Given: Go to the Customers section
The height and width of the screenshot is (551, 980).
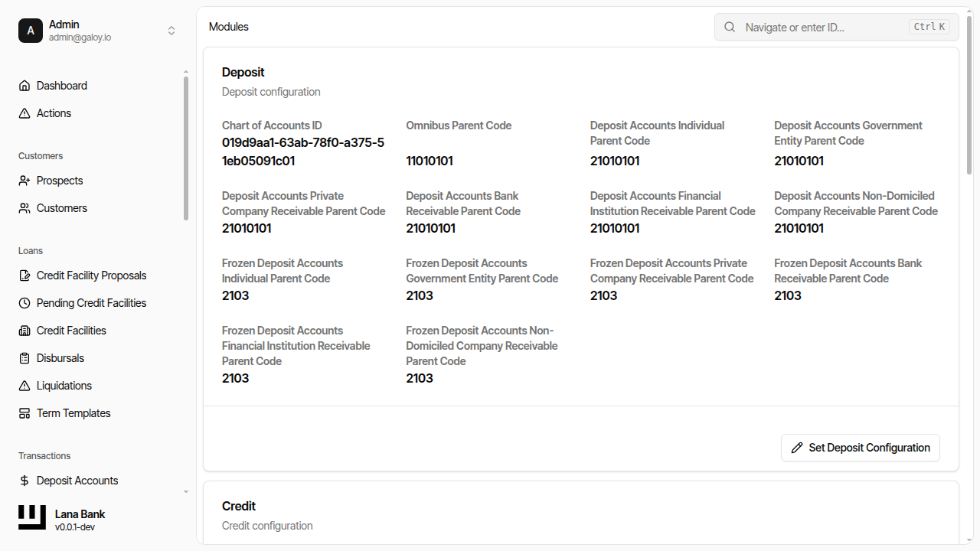Looking at the screenshot, I should (61, 207).
